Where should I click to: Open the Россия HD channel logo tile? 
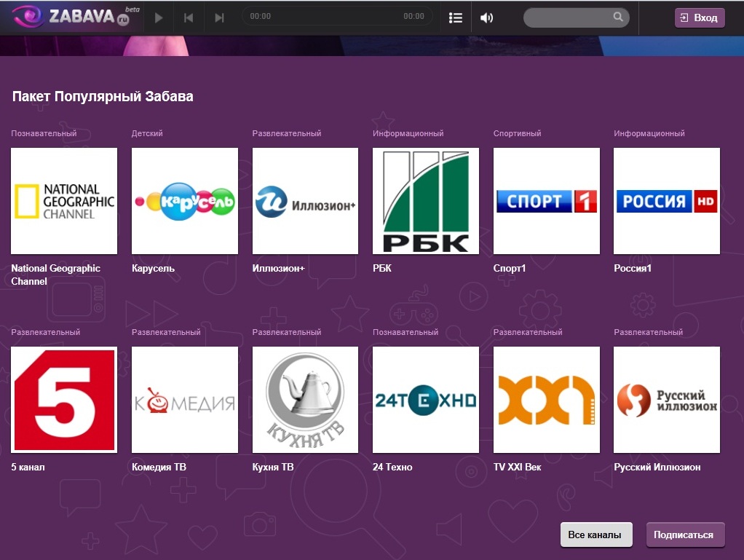(667, 201)
